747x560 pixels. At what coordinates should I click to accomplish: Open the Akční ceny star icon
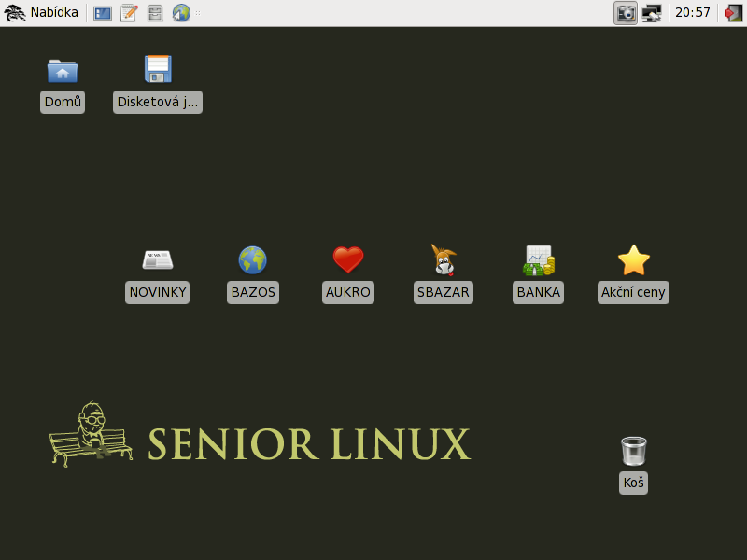click(x=634, y=260)
